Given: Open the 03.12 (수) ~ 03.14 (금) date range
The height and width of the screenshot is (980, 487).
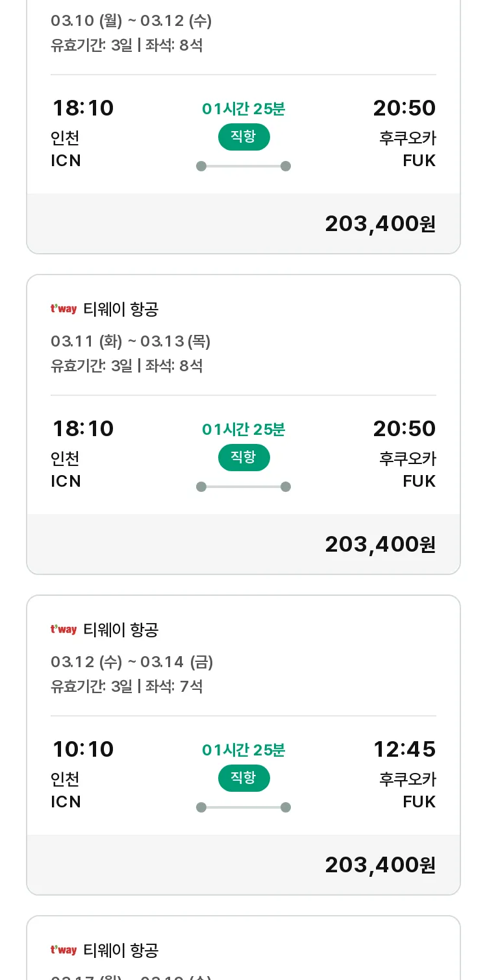Looking at the screenshot, I should point(132,662).
